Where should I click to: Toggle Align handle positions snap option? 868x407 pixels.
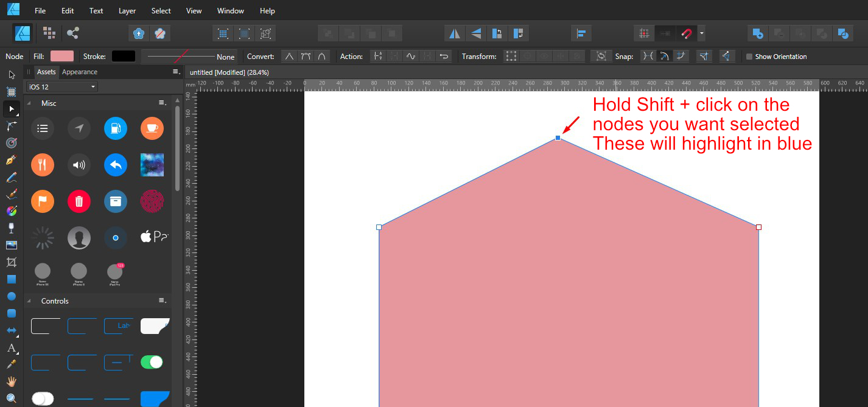pos(704,56)
